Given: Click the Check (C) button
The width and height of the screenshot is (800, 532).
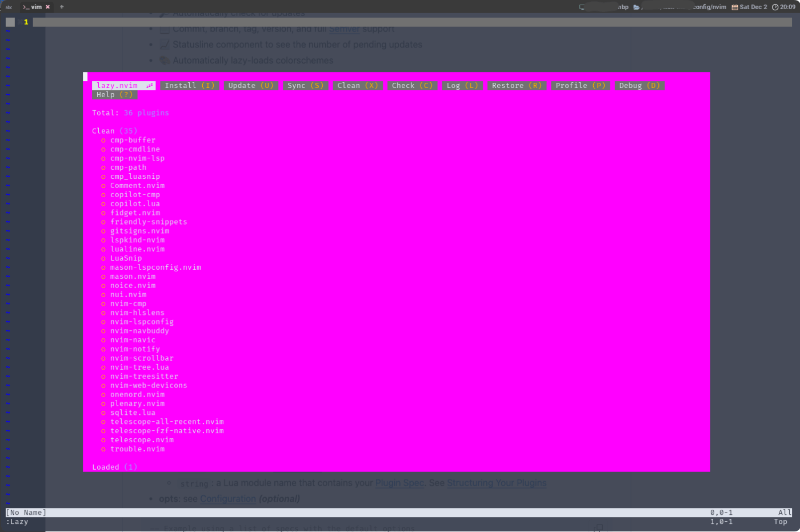Looking at the screenshot, I should pos(412,86).
